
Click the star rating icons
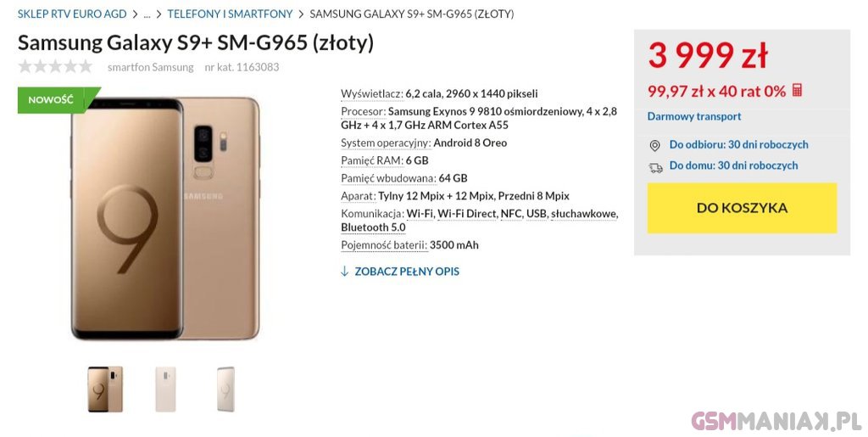click(x=55, y=67)
